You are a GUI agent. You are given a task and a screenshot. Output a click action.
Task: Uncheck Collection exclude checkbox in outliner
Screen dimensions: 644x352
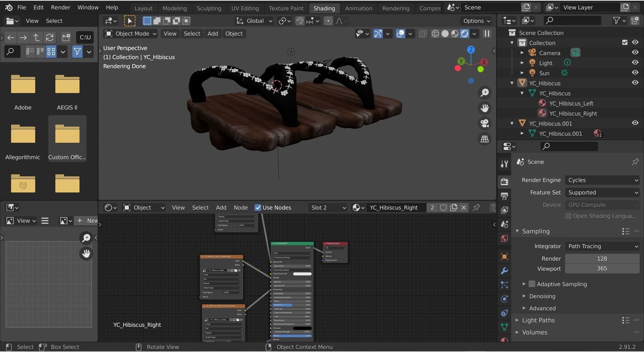(x=625, y=42)
